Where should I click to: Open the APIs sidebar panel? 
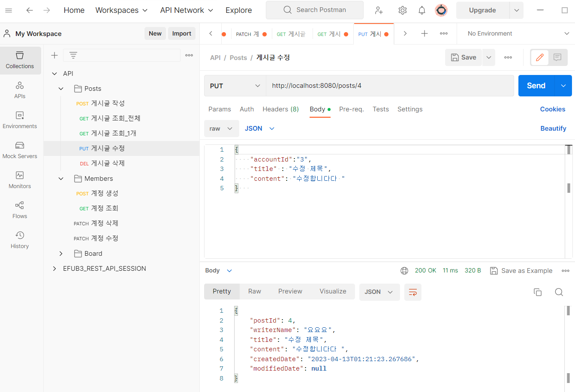[x=20, y=90]
